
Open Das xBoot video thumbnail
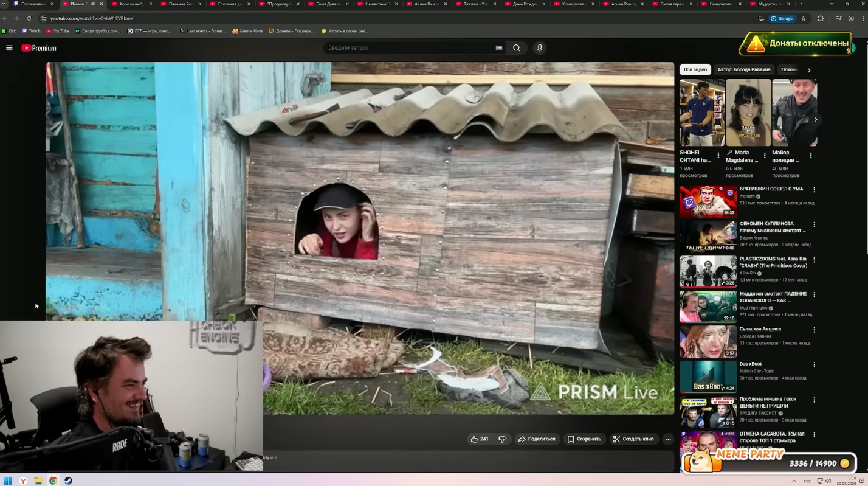(708, 377)
